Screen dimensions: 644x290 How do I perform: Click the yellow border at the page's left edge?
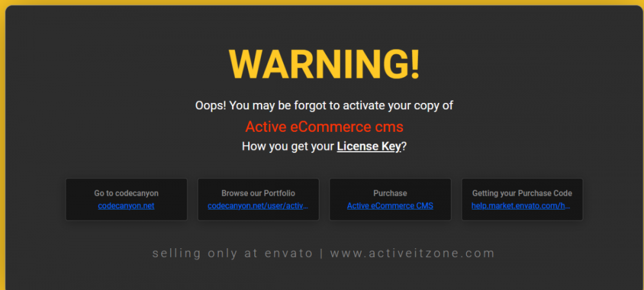[x=3, y=148]
